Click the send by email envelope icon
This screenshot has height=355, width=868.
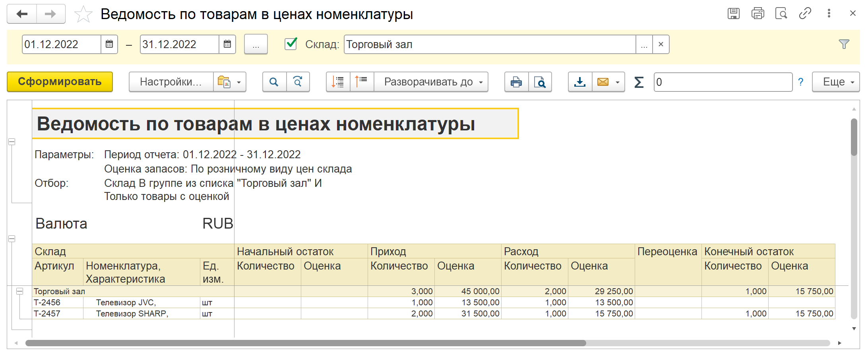603,82
